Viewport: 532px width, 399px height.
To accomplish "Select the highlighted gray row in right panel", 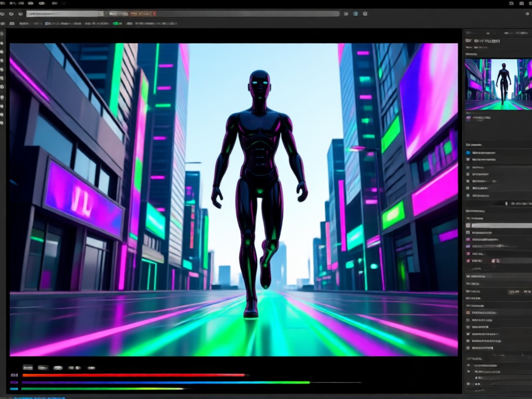I will (x=499, y=225).
